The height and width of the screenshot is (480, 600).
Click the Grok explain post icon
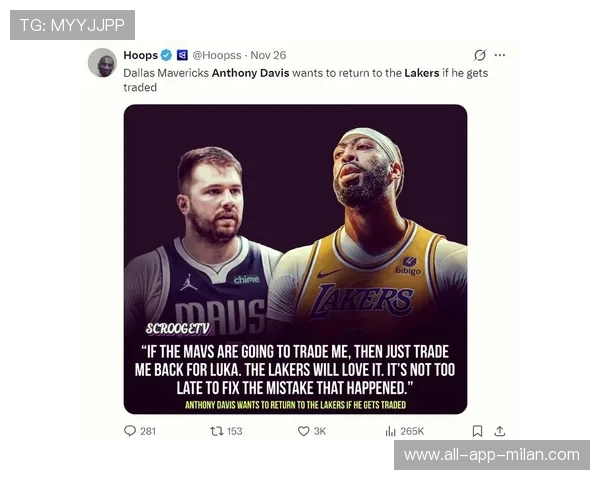pyautogui.click(x=480, y=55)
